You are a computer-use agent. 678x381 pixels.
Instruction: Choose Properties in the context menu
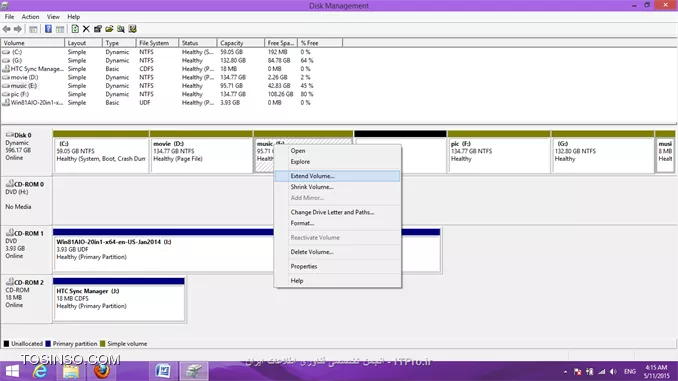tap(337, 266)
